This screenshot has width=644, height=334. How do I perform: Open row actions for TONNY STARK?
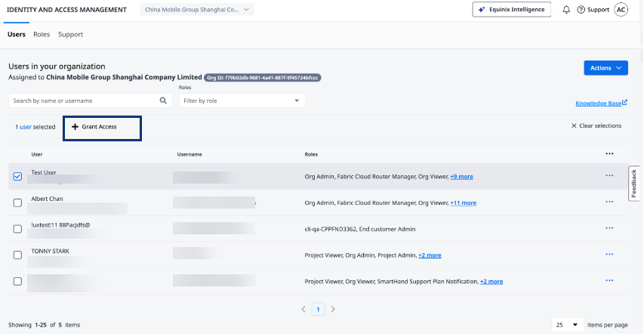click(609, 255)
